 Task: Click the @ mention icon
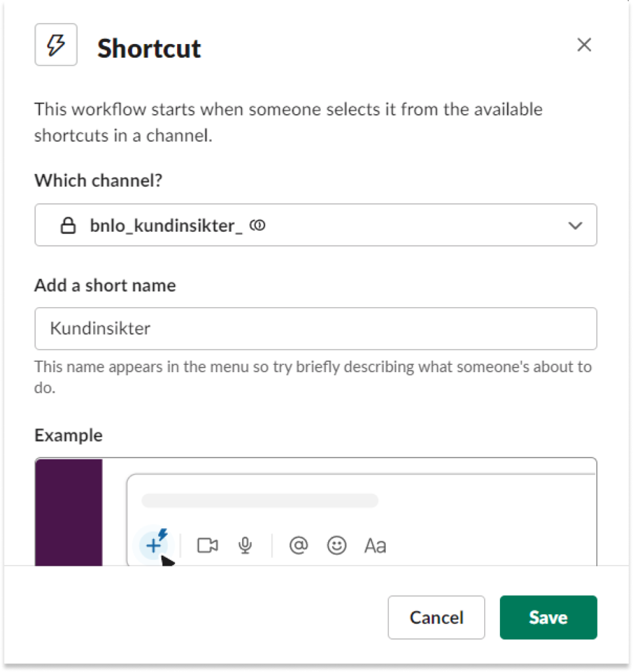click(298, 545)
